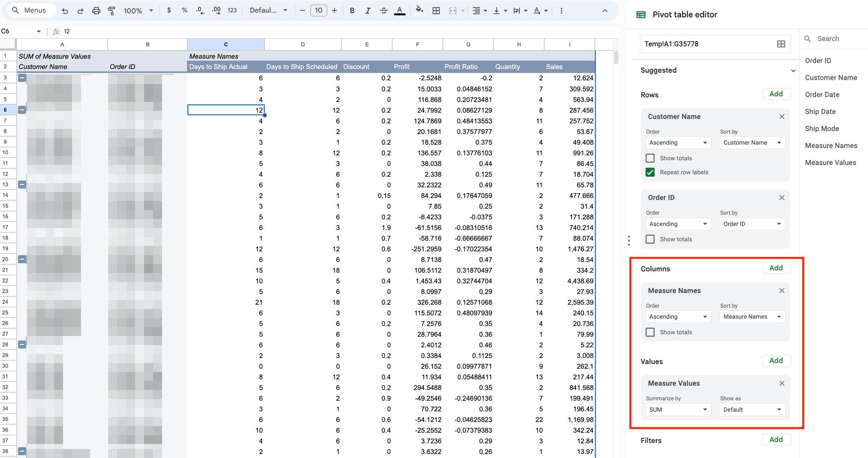Enable Show totals for Customer Name

click(x=650, y=158)
